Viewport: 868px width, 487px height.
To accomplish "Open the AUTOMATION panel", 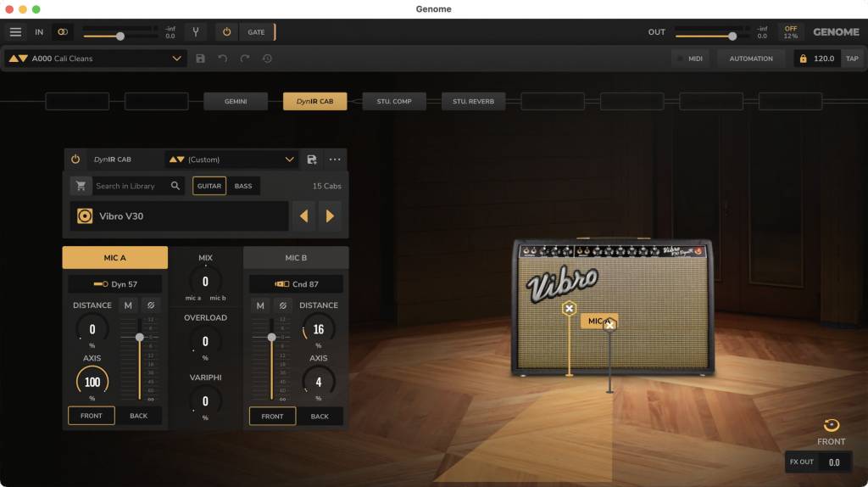I will (x=751, y=59).
